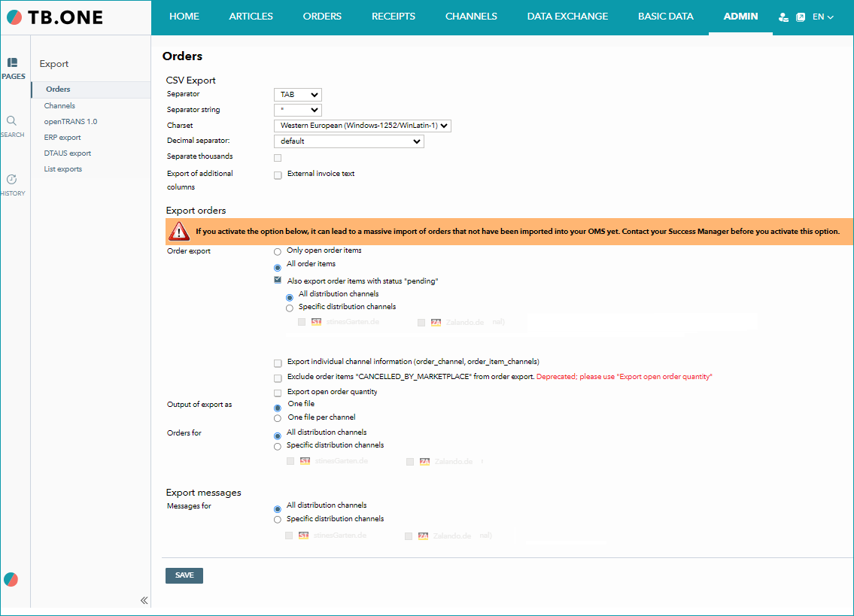Click the Export heading in sidebar

click(x=54, y=64)
